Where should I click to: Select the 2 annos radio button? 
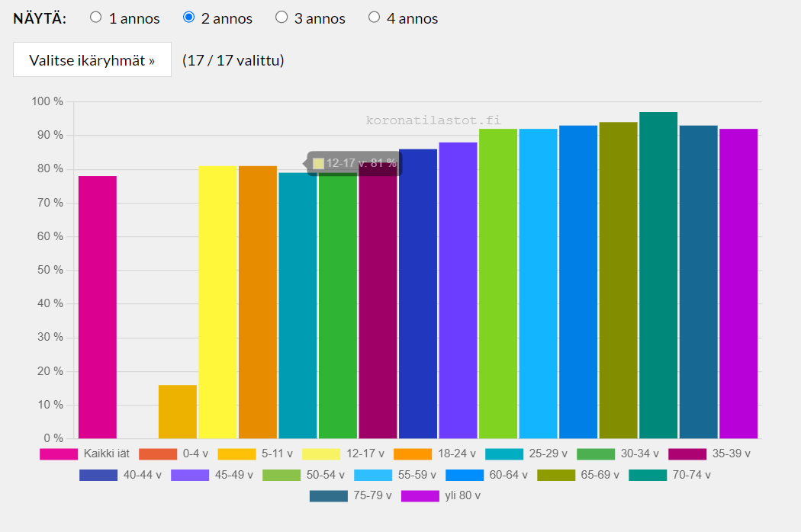[188, 18]
